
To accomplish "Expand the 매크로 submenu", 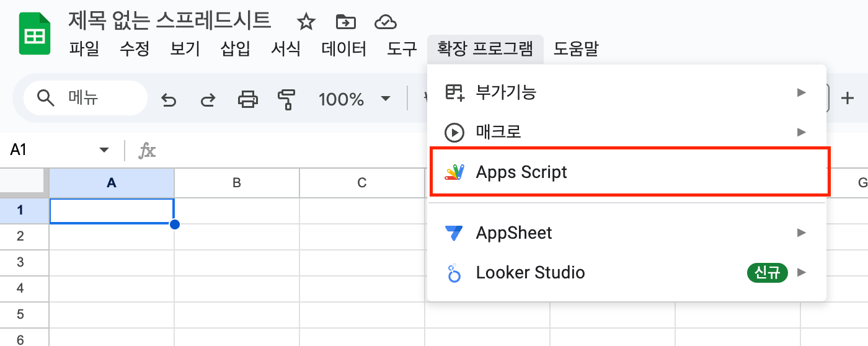I will [627, 131].
